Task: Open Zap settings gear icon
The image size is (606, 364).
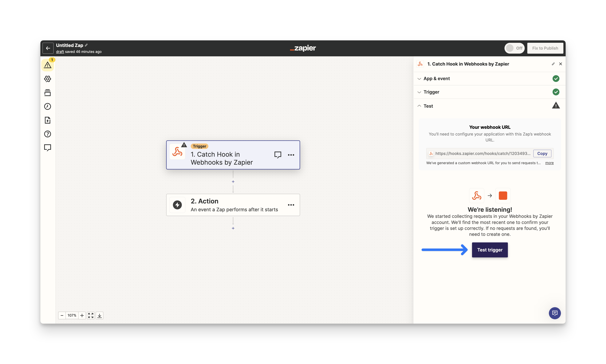Action: point(48,79)
